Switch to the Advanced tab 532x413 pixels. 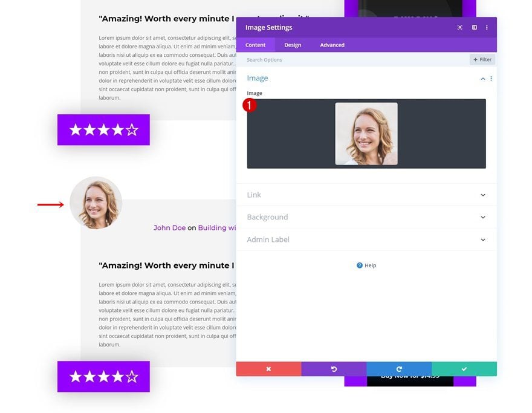coord(332,45)
